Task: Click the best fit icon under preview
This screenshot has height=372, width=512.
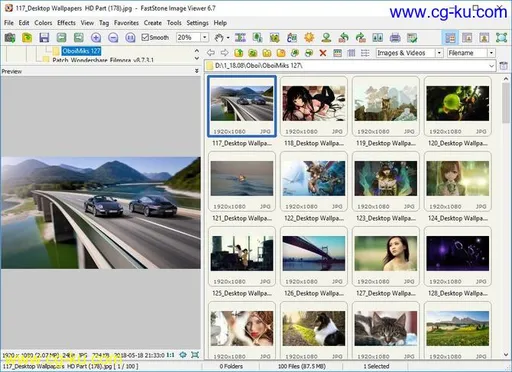Action: 183,355
